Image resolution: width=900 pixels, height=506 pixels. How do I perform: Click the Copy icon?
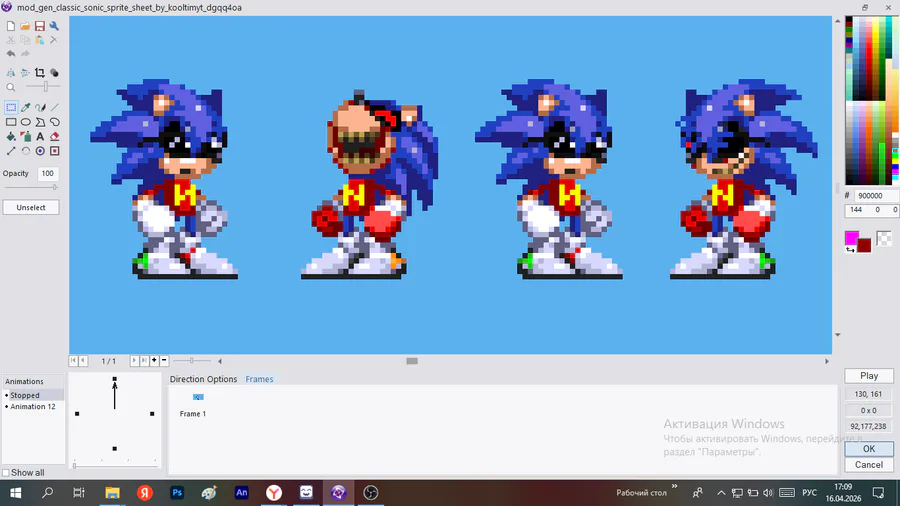pos(25,40)
